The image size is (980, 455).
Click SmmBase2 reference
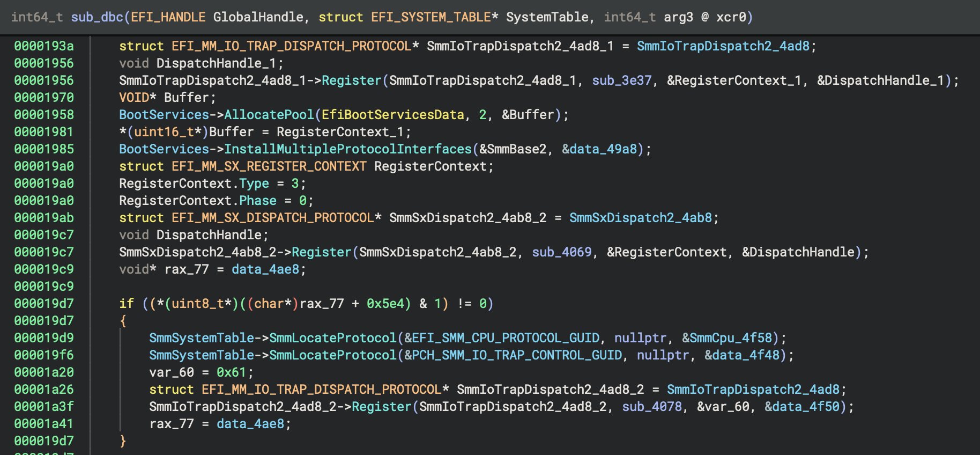tap(517, 149)
